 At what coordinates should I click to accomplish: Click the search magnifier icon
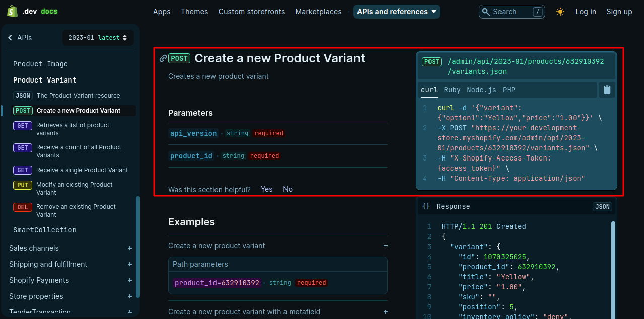click(486, 12)
